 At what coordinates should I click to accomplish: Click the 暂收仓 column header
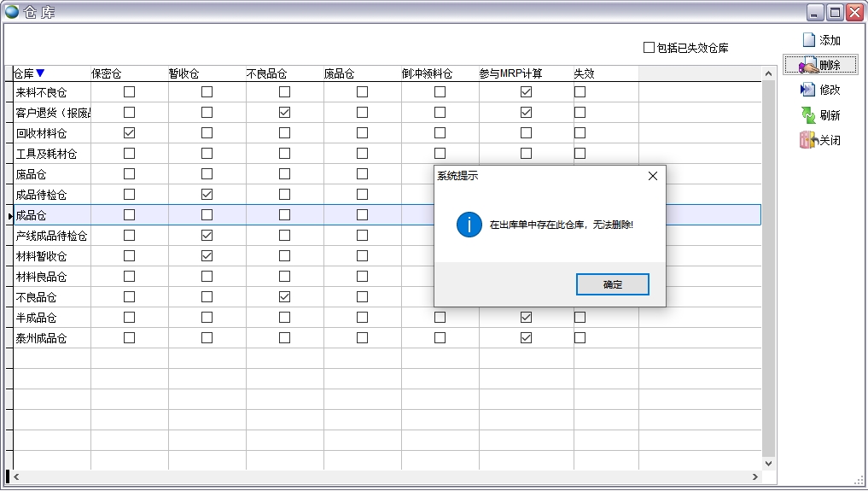(x=184, y=73)
